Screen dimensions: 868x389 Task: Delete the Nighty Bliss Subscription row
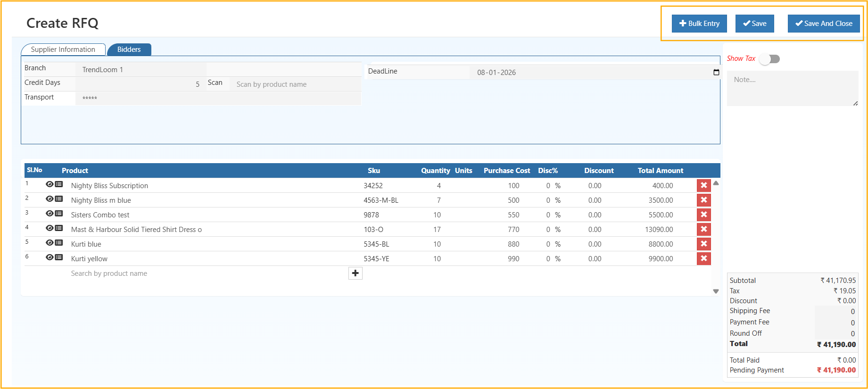click(x=704, y=185)
